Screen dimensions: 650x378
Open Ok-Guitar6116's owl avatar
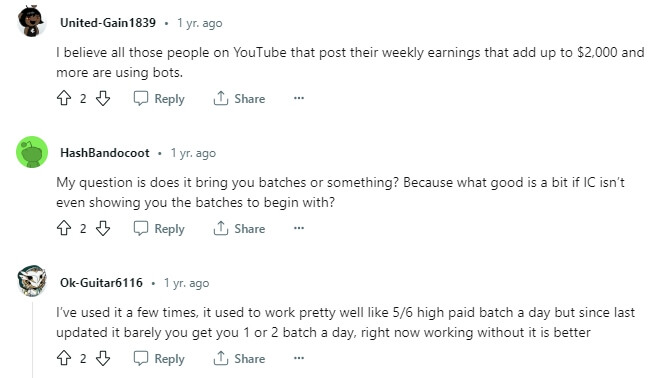click(x=32, y=281)
